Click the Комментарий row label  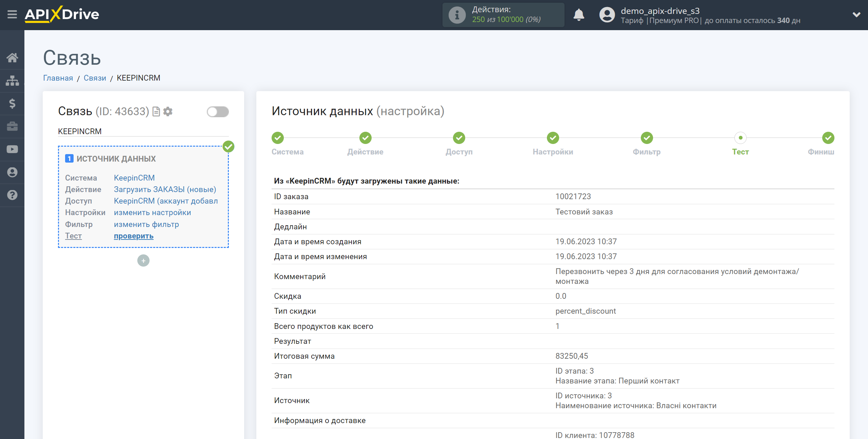300,276
